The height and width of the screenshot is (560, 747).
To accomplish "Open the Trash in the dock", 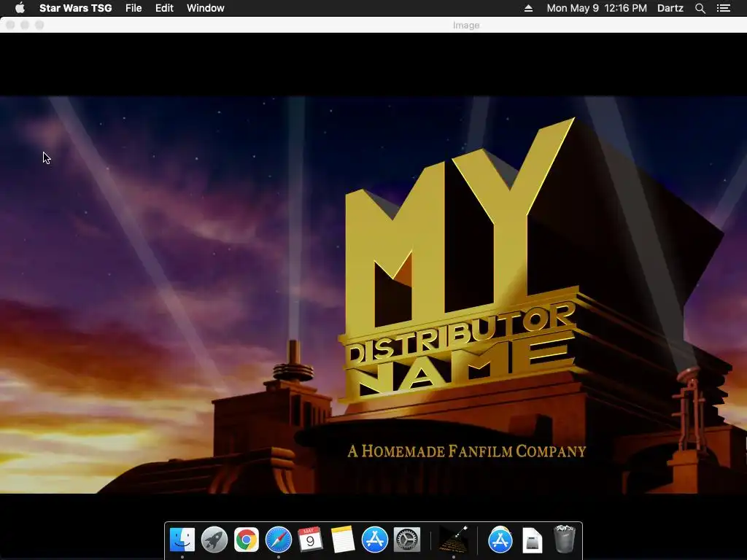I will [565, 539].
